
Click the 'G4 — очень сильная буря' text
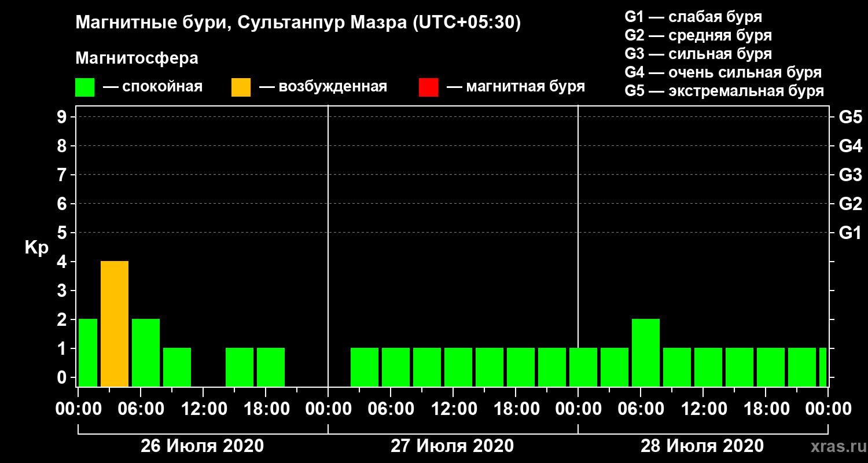point(723,73)
